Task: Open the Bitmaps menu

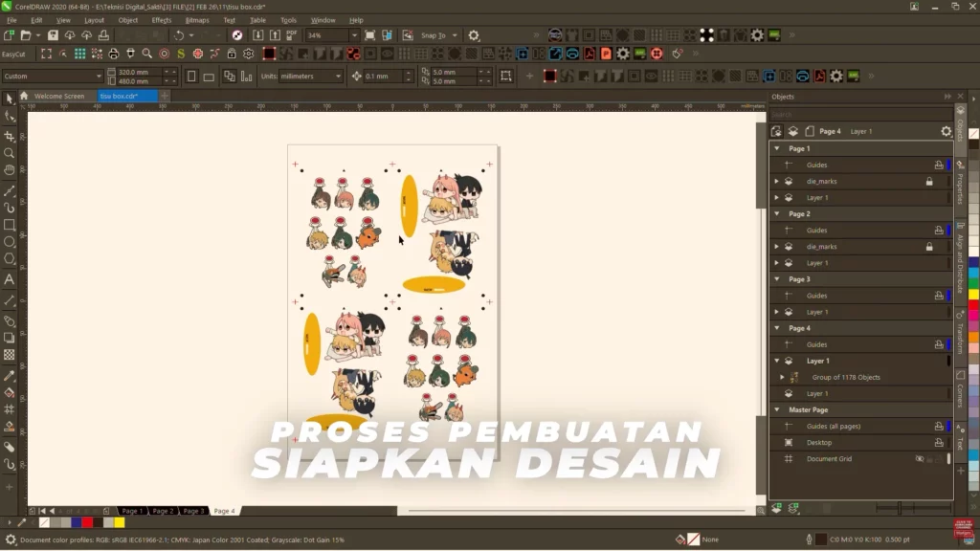Action: tap(196, 19)
